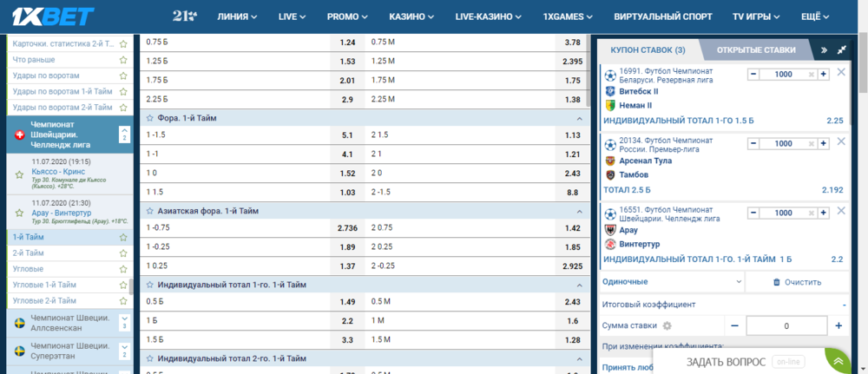The height and width of the screenshot is (374, 868).
Task: Open the LIVE dropdown menu
Action: coord(293,16)
